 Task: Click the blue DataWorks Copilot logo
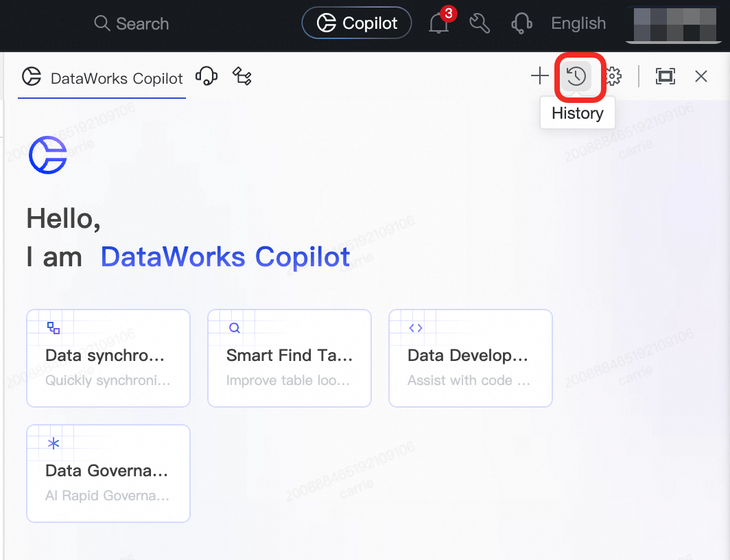(48, 155)
